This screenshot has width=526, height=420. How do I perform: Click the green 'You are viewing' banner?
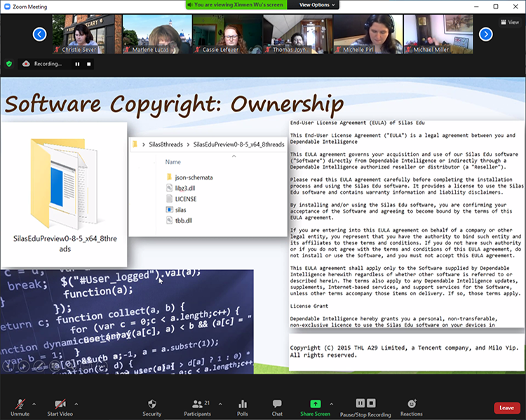coord(236,5)
